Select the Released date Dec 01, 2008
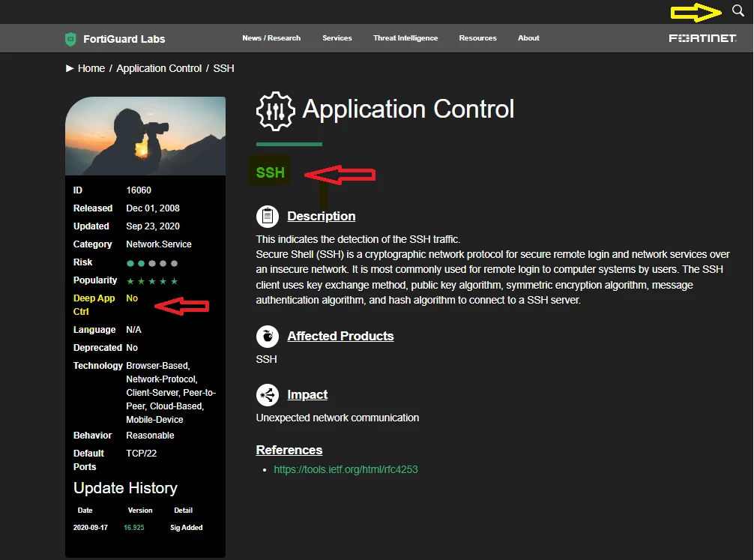This screenshot has width=754, height=560. [x=153, y=208]
